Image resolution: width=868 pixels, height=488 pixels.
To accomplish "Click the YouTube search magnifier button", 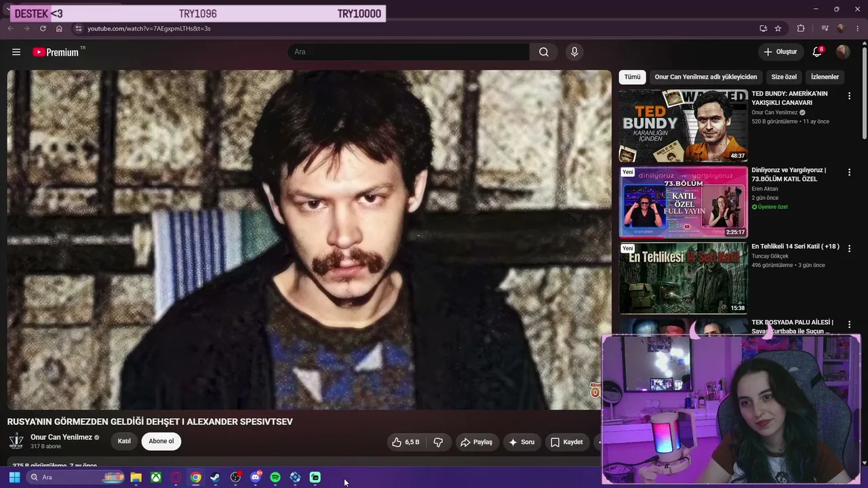I will [544, 52].
